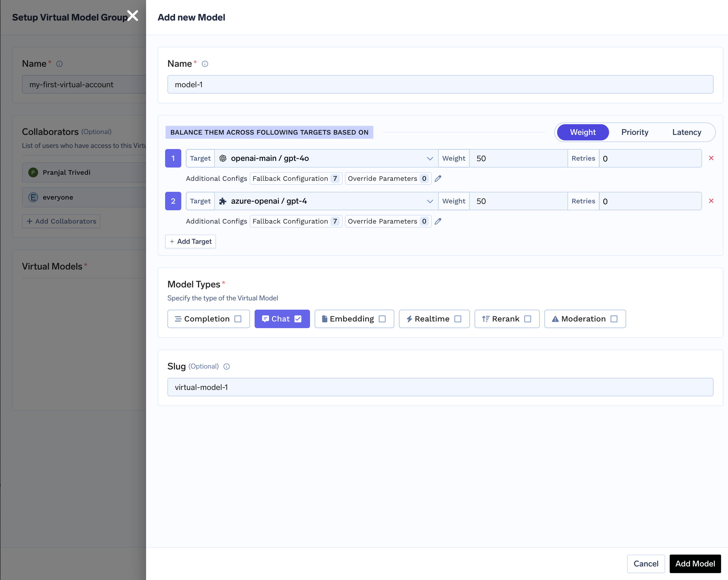Viewport: 728px width, 580px height.
Task: Click the Add Model button
Action: tap(695, 564)
